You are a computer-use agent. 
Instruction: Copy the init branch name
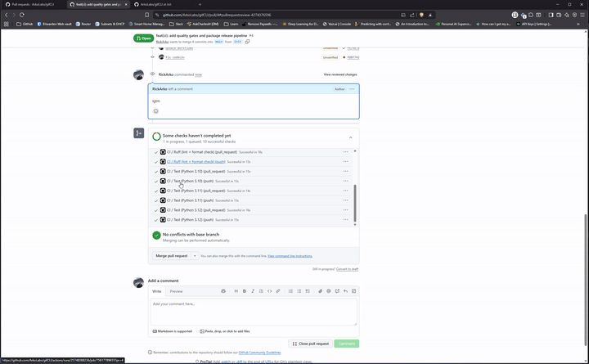247,42
